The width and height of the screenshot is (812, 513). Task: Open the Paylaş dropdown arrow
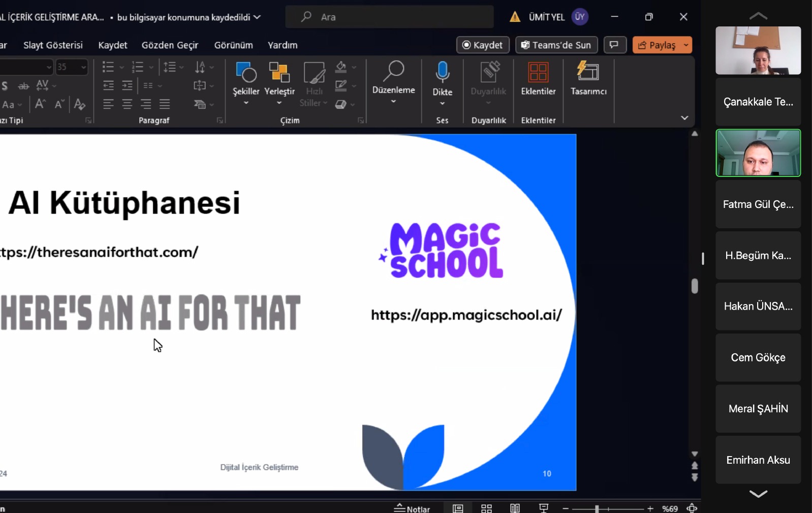(686, 45)
